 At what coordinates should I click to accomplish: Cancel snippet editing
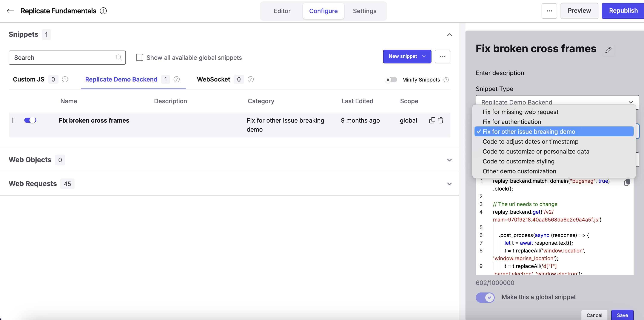point(594,315)
